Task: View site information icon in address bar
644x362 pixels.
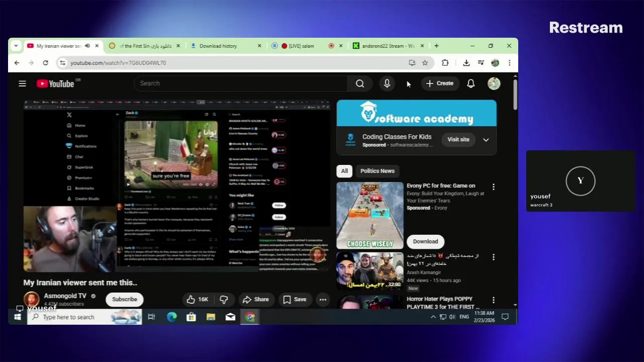Action: (62, 63)
